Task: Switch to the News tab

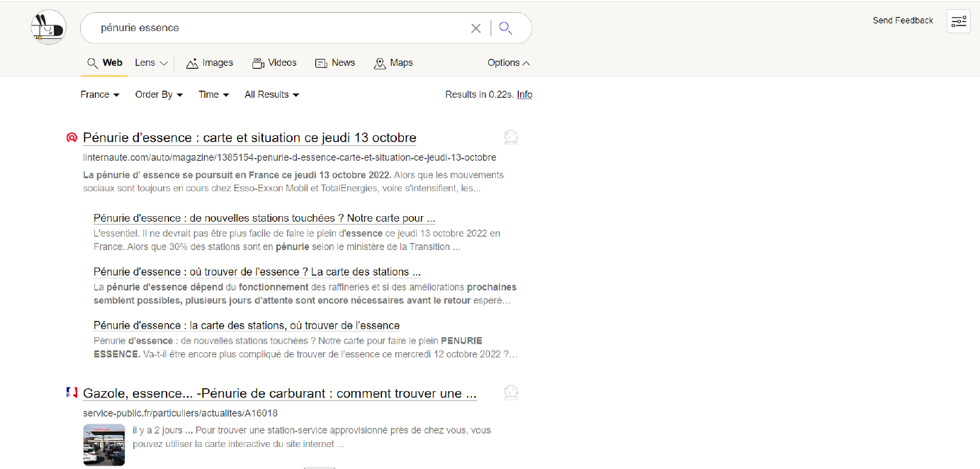Action: 335,63
